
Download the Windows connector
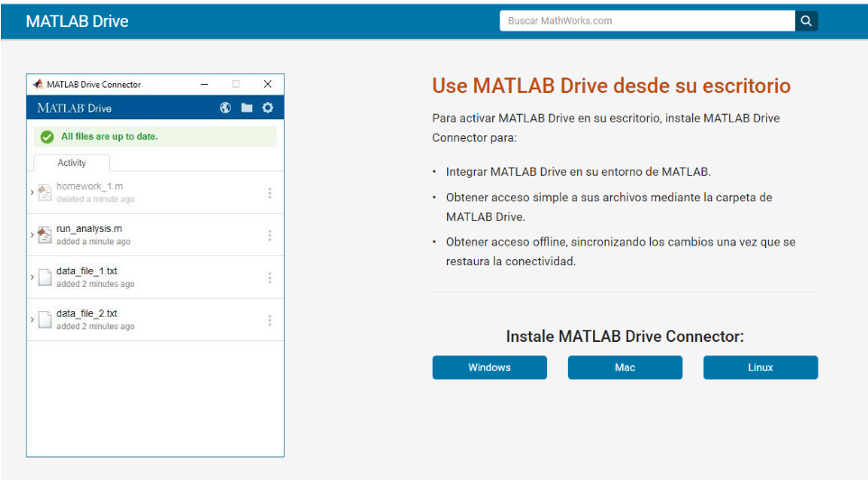489,367
